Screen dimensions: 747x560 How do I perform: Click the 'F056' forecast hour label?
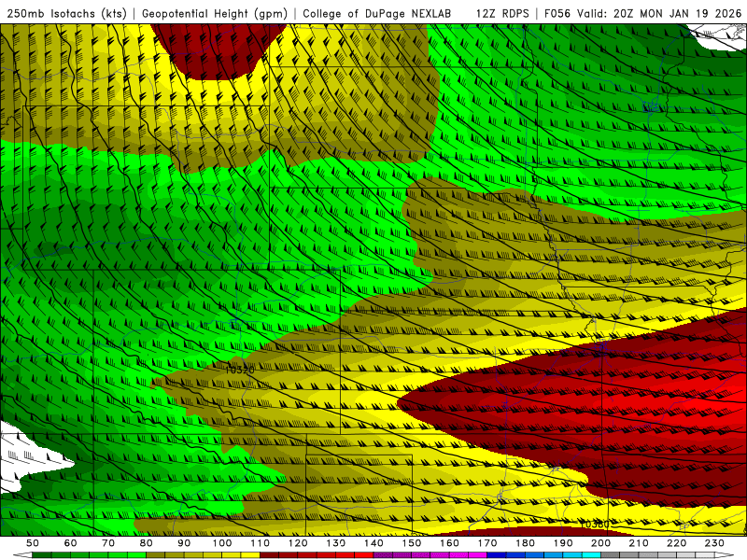coord(557,13)
